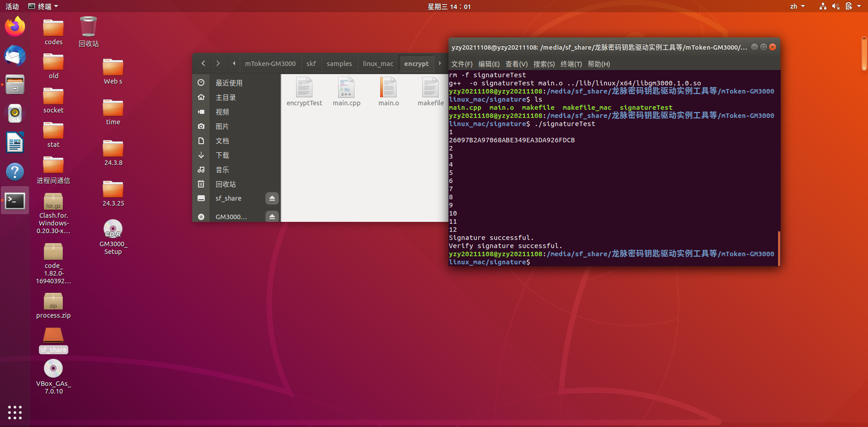Click the network status icon in top bar
The height and width of the screenshot is (427, 868).
click(x=823, y=6)
